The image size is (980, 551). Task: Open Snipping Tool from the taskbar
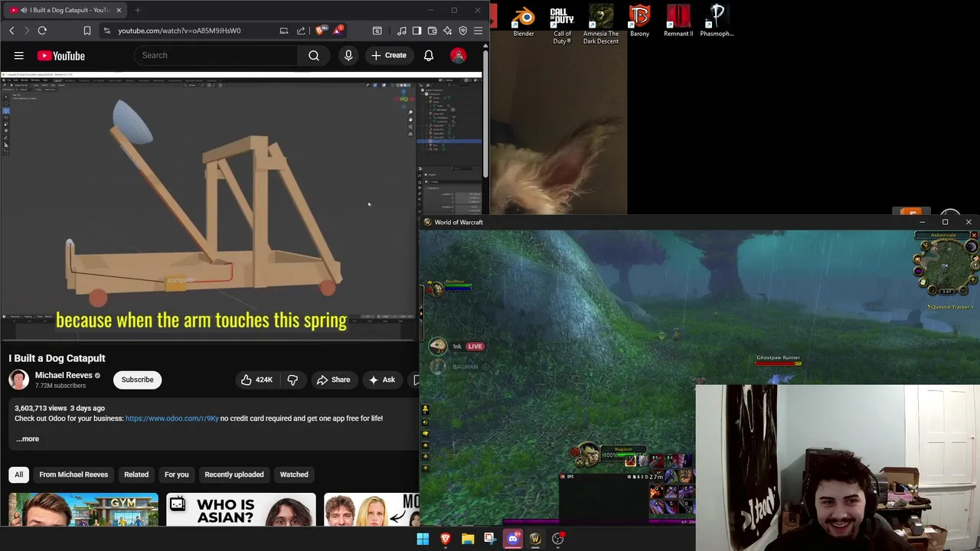pos(490,539)
